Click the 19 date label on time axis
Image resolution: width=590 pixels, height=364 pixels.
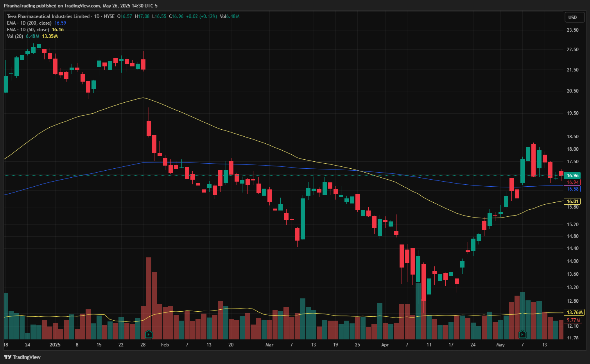tap(335, 345)
